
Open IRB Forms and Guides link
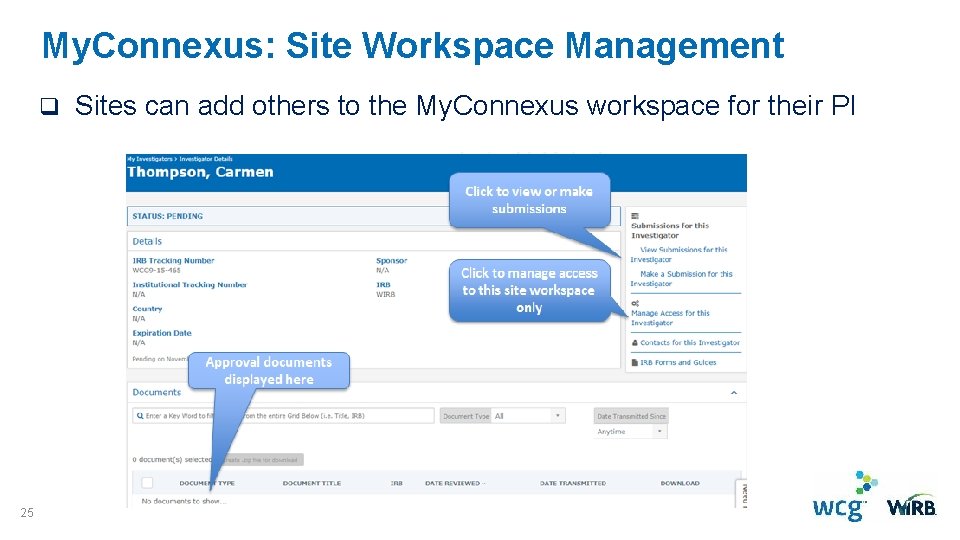pyautogui.click(x=678, y=362)
